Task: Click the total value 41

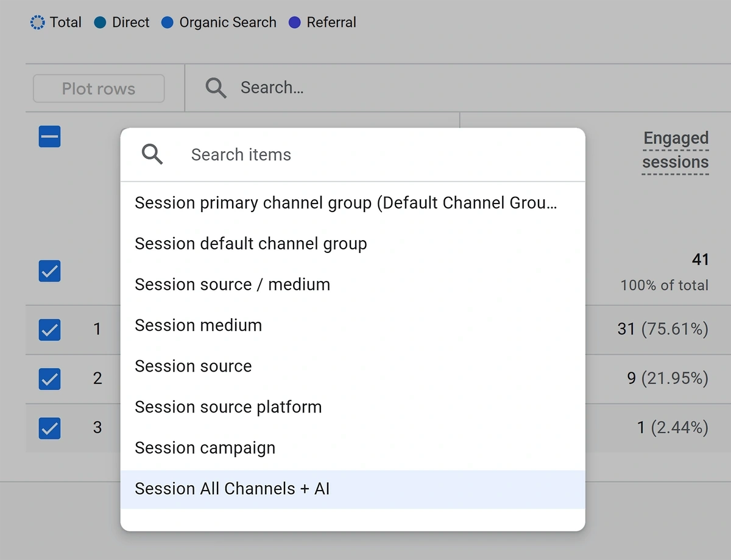Action: (701, 260)
